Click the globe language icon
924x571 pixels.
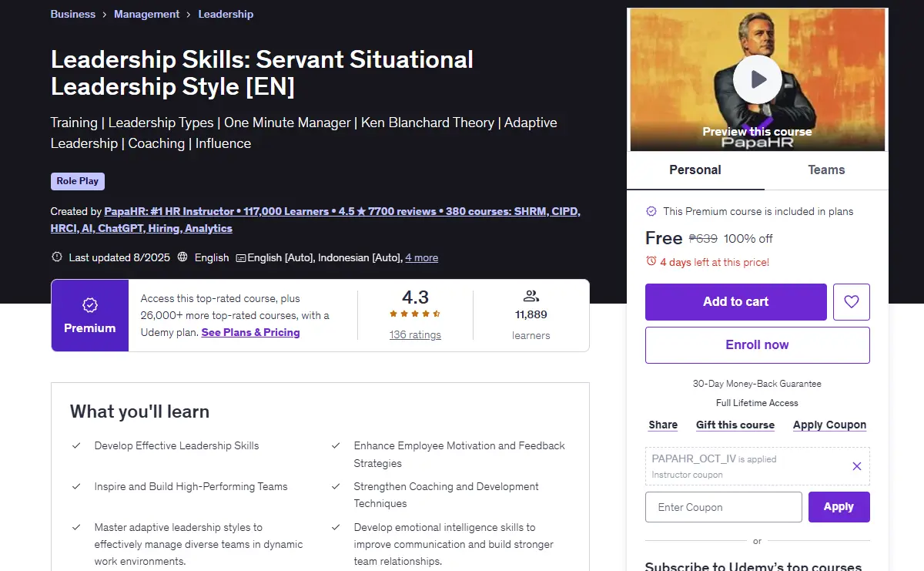click(182, 257)
